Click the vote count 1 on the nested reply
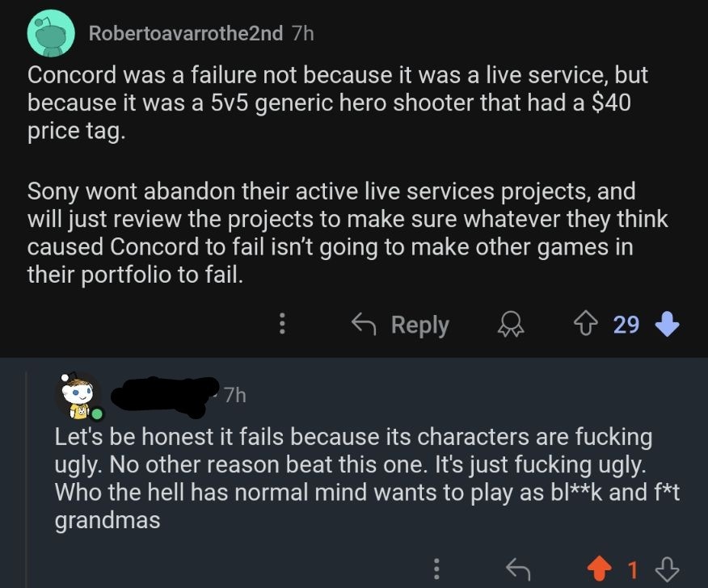The height and width of the screenshot is (588, 708). 634,569
